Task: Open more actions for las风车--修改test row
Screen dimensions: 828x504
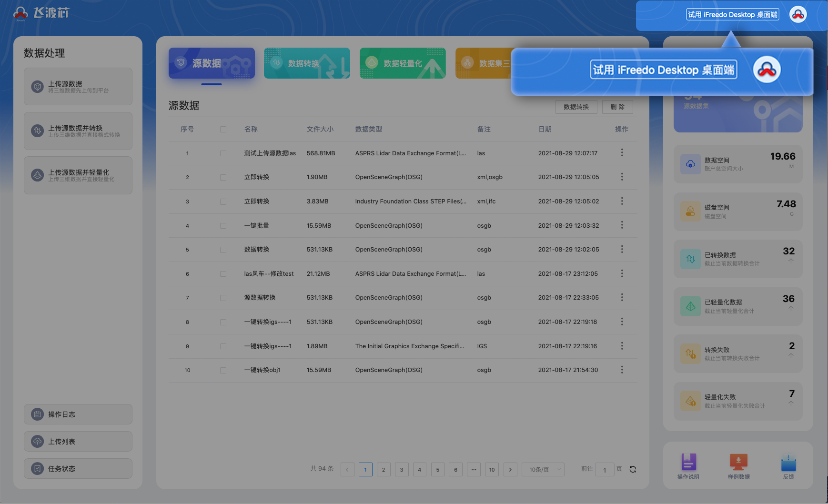Action: coord(622,273)
